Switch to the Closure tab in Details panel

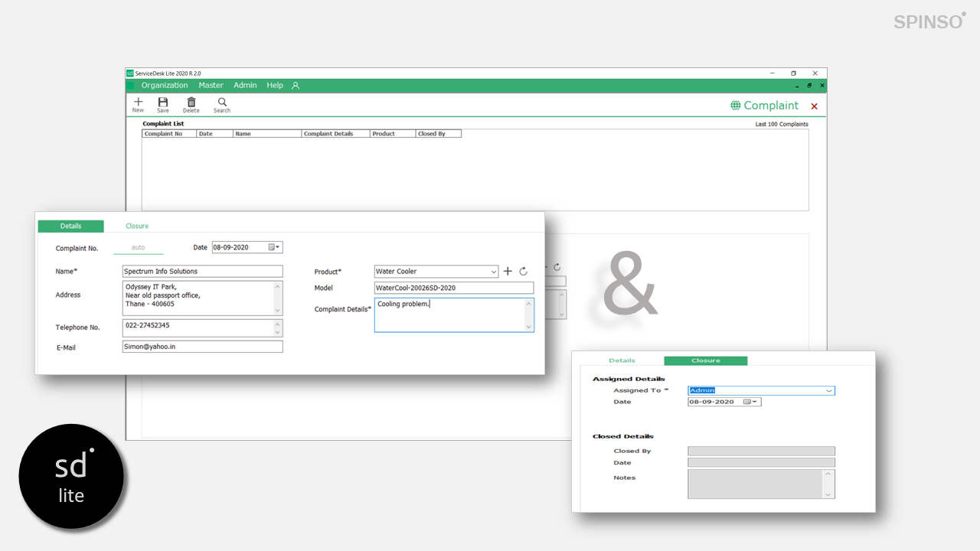[137, 227]
